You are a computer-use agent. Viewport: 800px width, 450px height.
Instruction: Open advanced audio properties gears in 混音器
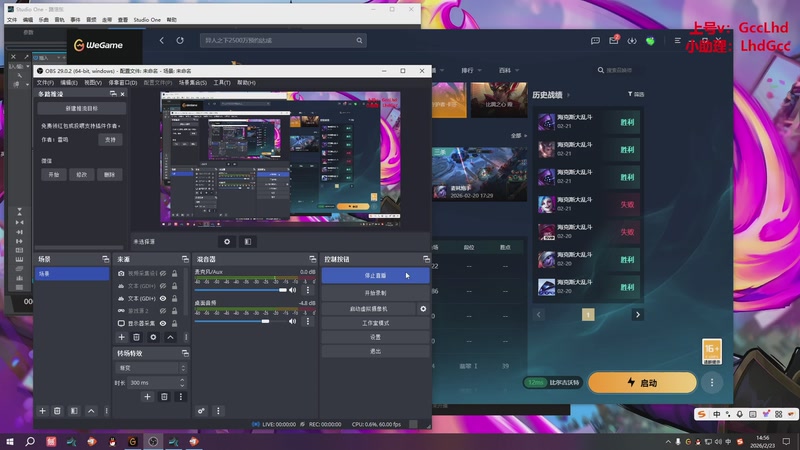click(x=202, y=411)
